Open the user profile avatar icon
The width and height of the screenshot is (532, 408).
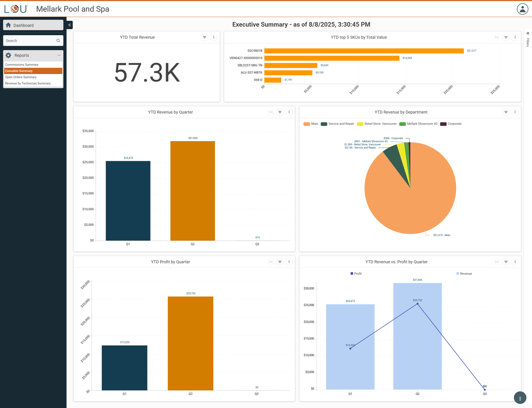522,9
